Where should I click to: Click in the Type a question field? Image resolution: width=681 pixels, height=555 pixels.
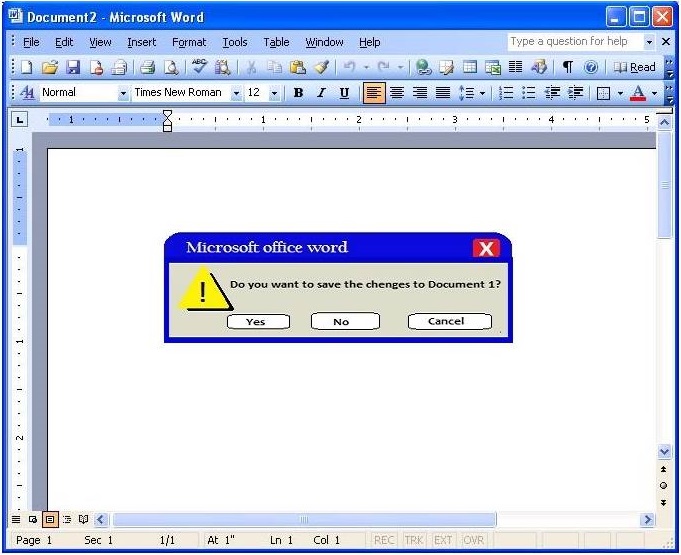pos(575,42)
